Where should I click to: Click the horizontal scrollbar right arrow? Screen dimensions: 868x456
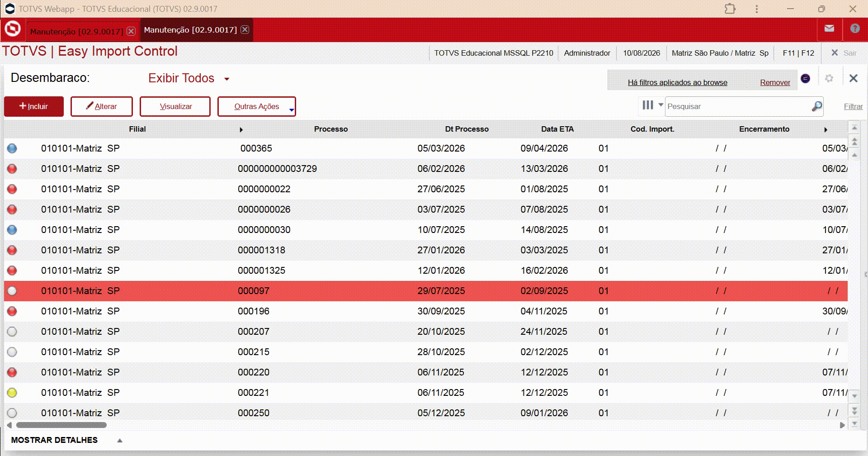(842, 425)
